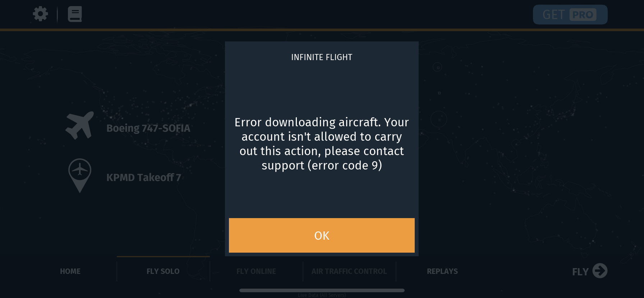Go to the AIR TRAFFIC CONTROL tab

pyautogui.click(x=349, y=271)
